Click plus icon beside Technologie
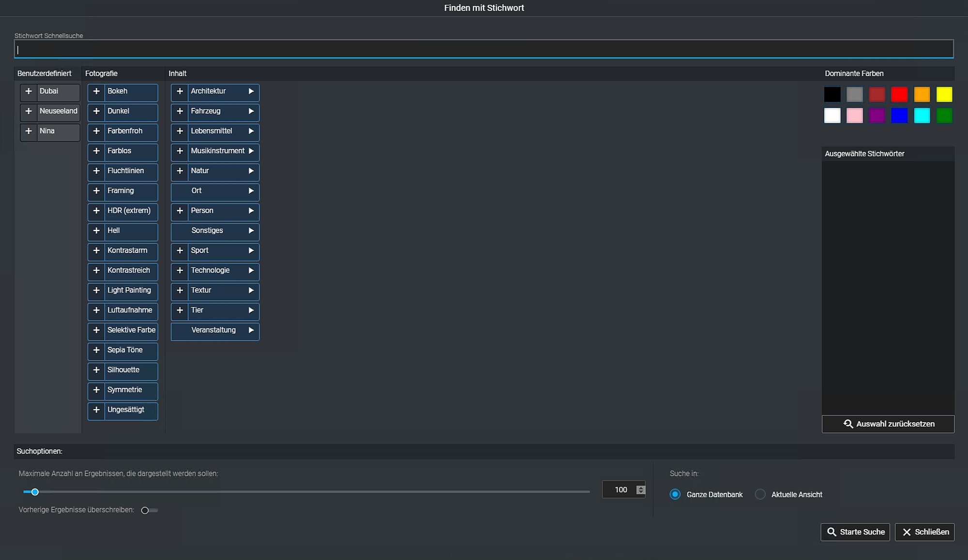968x560 pixels. [180, 270]
